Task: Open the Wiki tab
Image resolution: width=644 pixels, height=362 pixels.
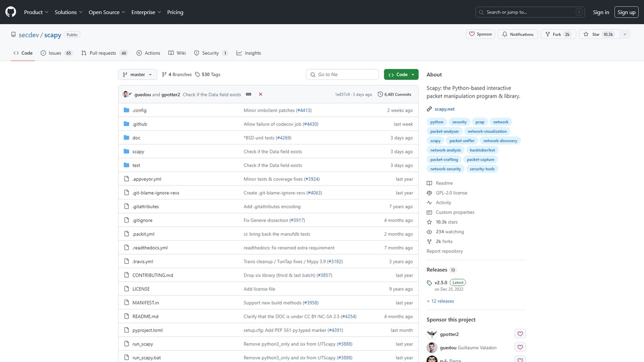Action: (177, 53)
